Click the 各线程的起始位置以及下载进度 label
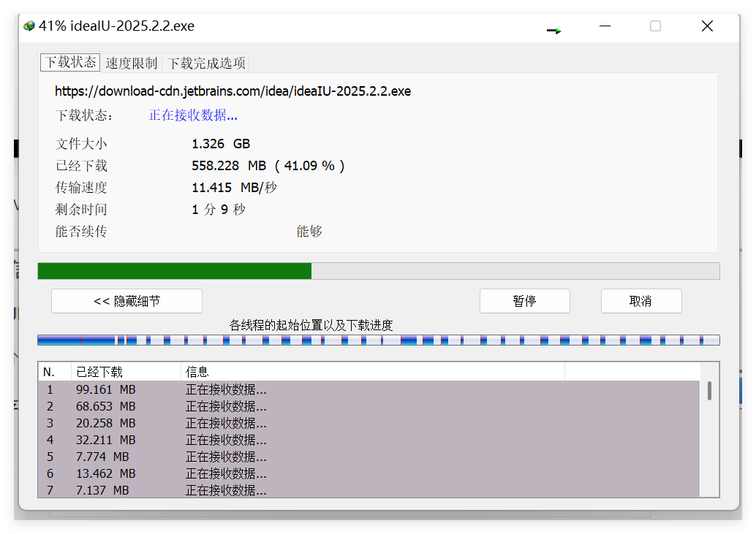The height and width of the screenshot is (534, 756). point(311,326)
